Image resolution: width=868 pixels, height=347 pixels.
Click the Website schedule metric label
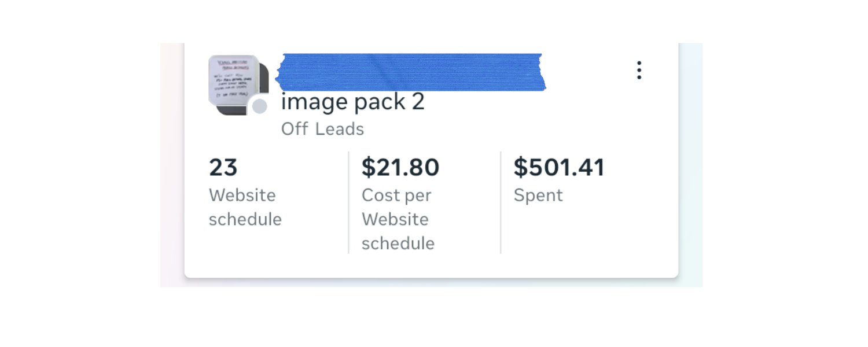coord(245,207)
